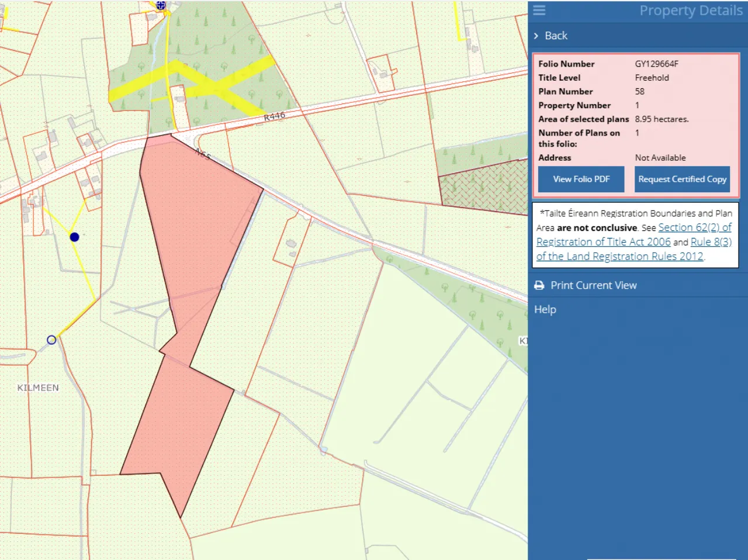Click the hollow blue circle marker on map

[x=51, y=340]
